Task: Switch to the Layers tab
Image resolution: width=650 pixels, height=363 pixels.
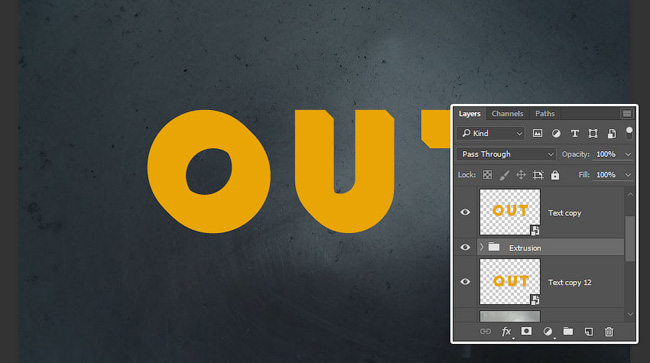Action: point(469,114)
